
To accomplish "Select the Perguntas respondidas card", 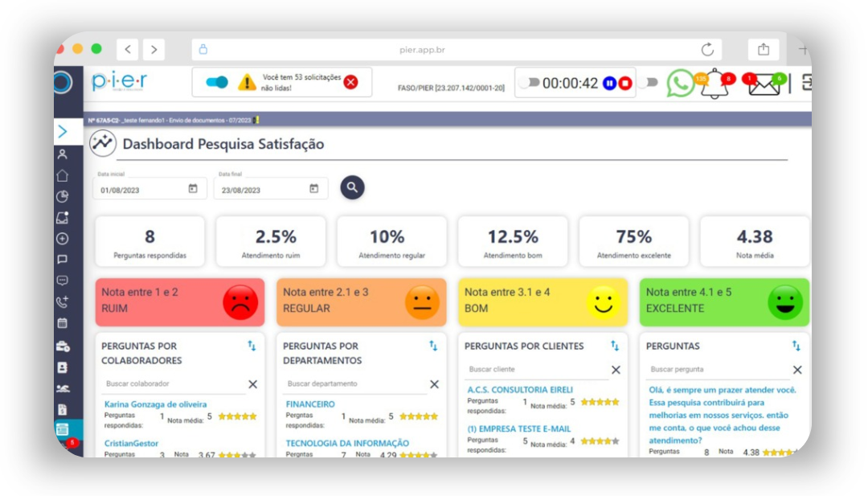I will pyautogui.click(x=150, y=241).
